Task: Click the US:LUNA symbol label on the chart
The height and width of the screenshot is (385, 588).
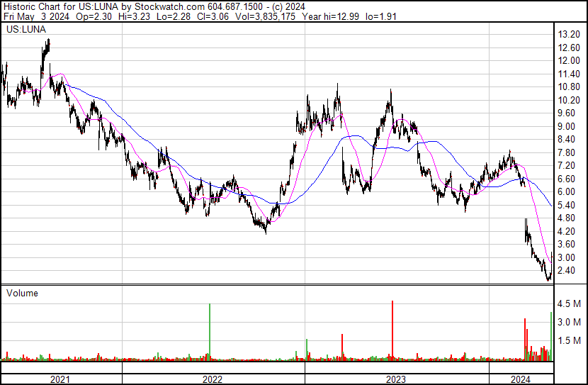Action: 26,29
